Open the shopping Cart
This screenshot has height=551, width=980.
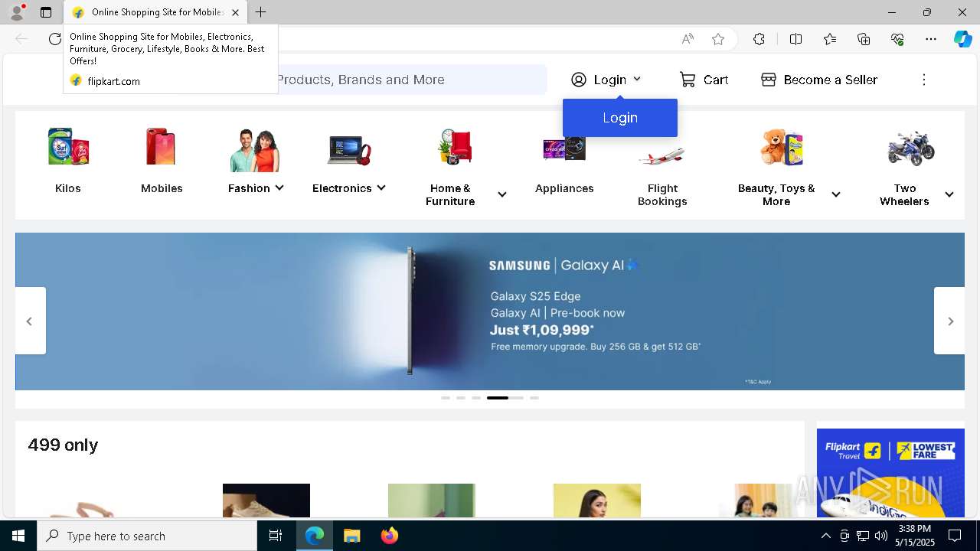pos(704,80)
